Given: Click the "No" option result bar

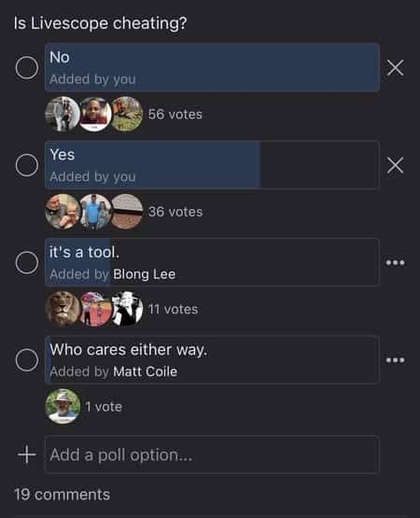Looking at the screenshot, I should point(212,68).
